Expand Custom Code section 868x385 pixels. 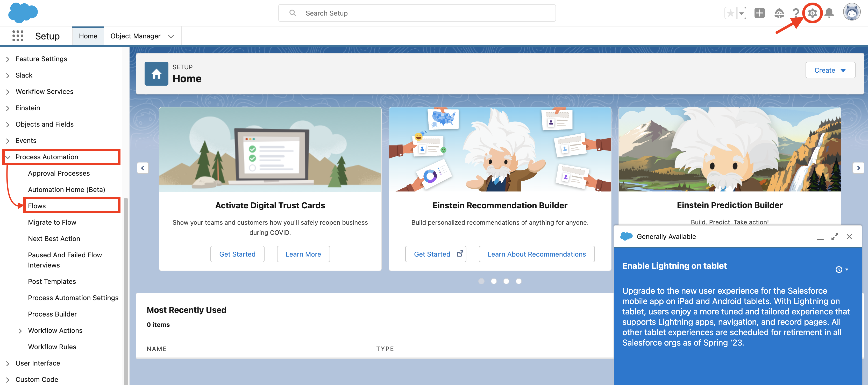pyautogui.click(x=8, y=380)
